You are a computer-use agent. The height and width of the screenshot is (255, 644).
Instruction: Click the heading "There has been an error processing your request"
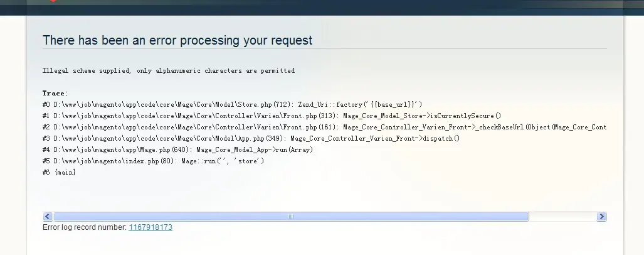(x=177, y=40)
